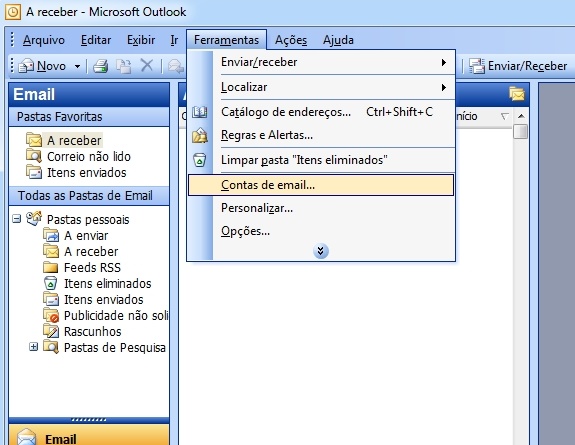This screenshot has width=575, height=445.
Task: Choose Contas de email menu entry
Action: pyautogui.click(x=321, y=185)
